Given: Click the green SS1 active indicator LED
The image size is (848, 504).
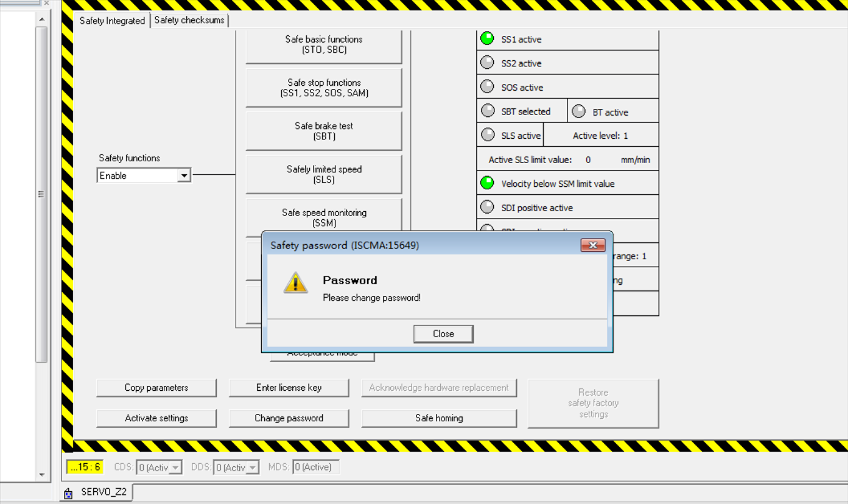Looking at the screenshot, I should [x=487, y=39].
